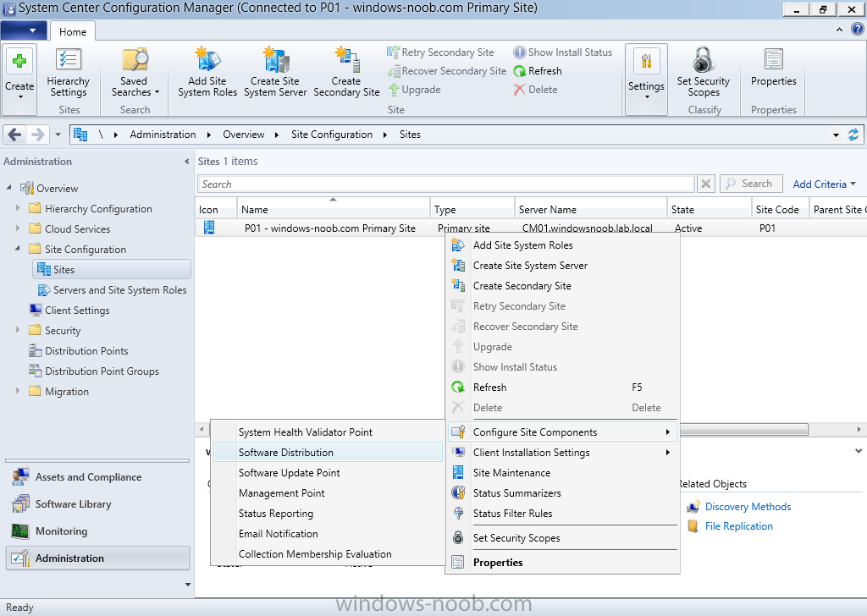Select Servers and Site System Roles node
This screenshot has height=616, width=867.
pos(113,290)
